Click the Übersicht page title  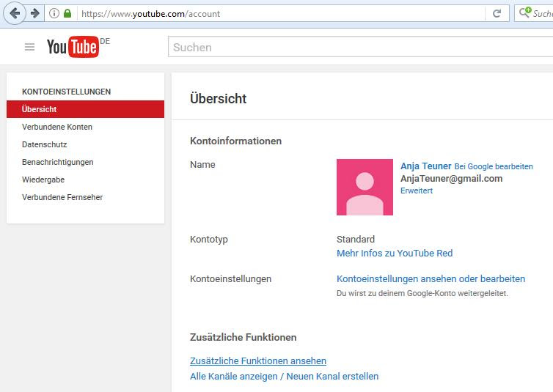[x=219, y=98]
